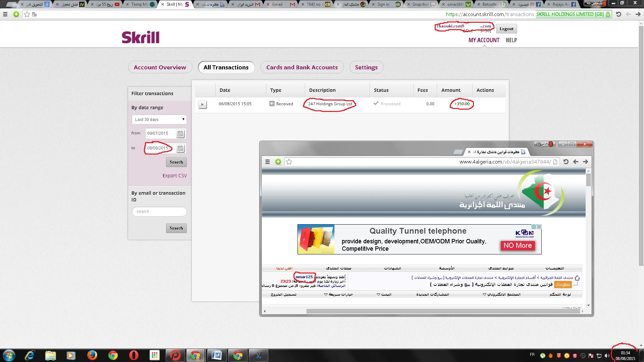Open the Settings tab
Viewport: 644px width, 362px height.
tap(366, 67)
